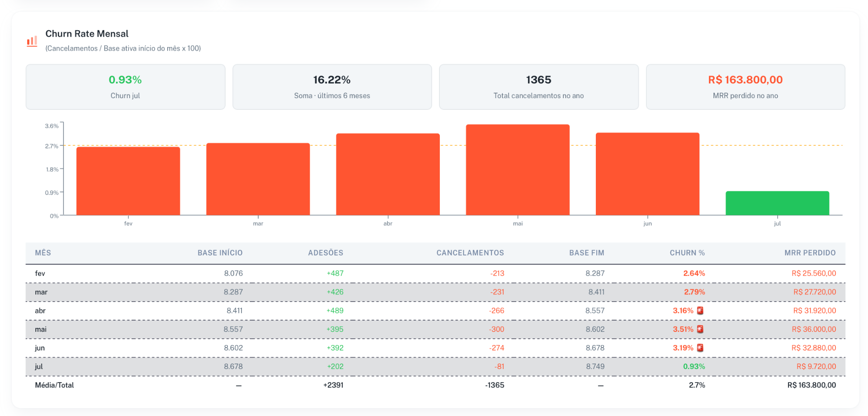Select the green jul bar in chart
The image size is (868, 416).
[x=777, y=203]
